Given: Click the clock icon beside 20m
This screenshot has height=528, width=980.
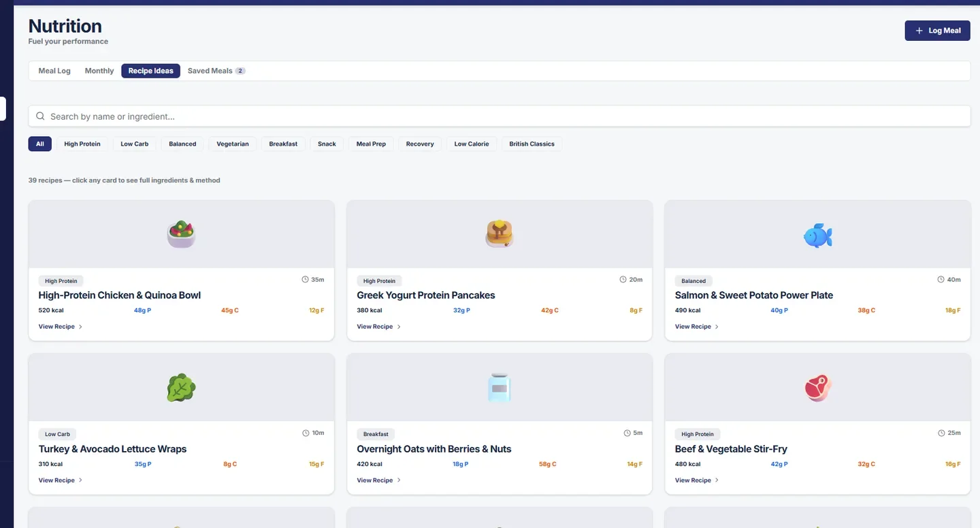Looking at the screenshot, I should pos(623,279).
